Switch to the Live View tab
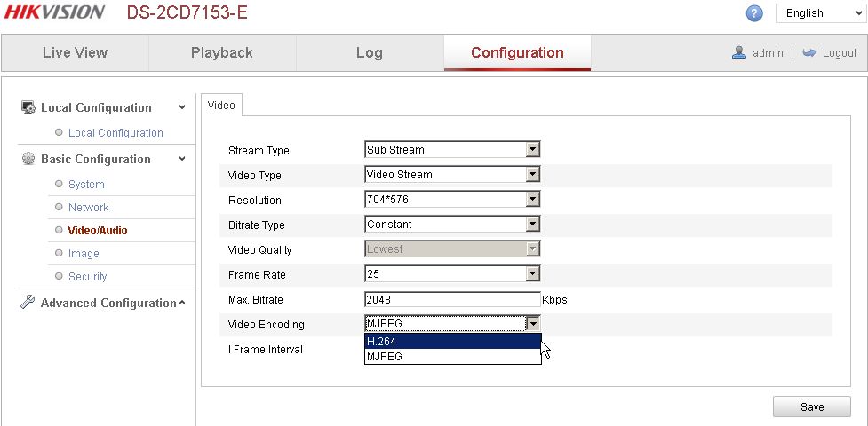 click(x=75, y=52)
